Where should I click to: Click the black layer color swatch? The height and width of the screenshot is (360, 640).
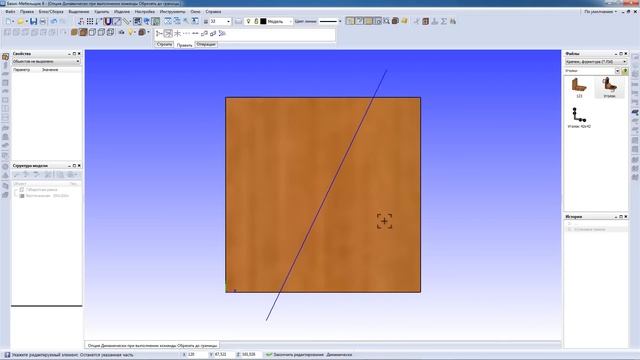click(263, 21)
